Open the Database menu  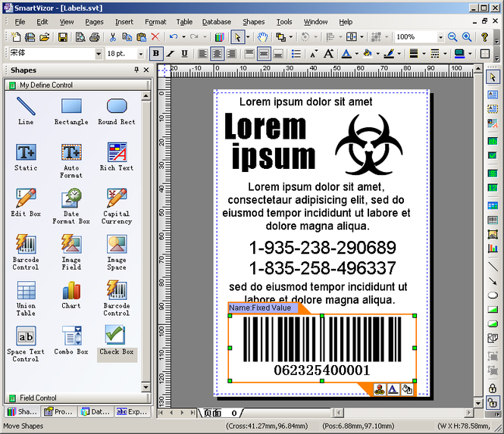(217, 22)
